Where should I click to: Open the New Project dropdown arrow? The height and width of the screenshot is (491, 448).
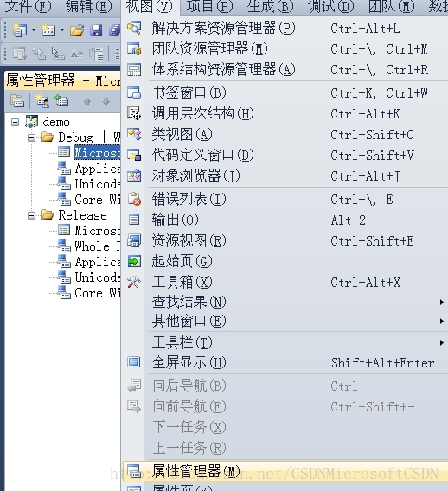pos(34,30)
